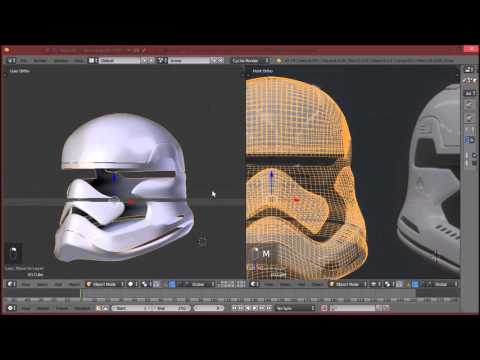The height and width of the screenshot is (360, 480).
Task: Open the Render menu
Action: 40,60
